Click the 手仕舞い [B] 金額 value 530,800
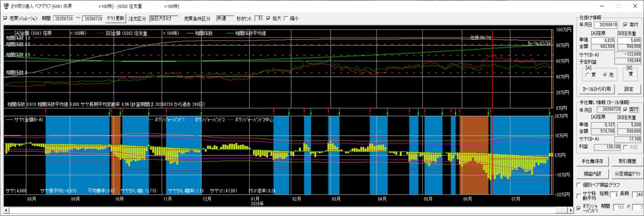644x216 pixels. 629,131
